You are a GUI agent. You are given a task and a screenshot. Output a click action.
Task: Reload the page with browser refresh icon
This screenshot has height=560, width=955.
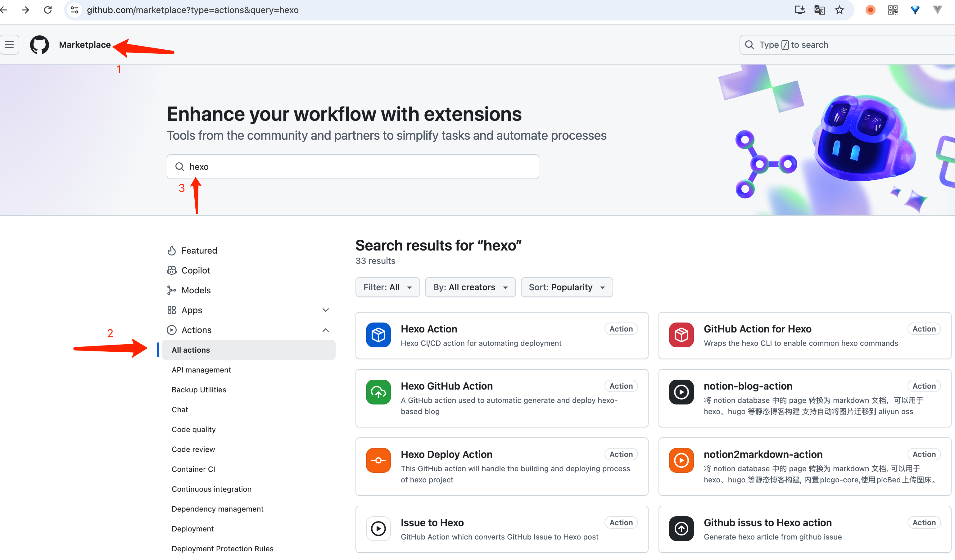pos(48,10)
